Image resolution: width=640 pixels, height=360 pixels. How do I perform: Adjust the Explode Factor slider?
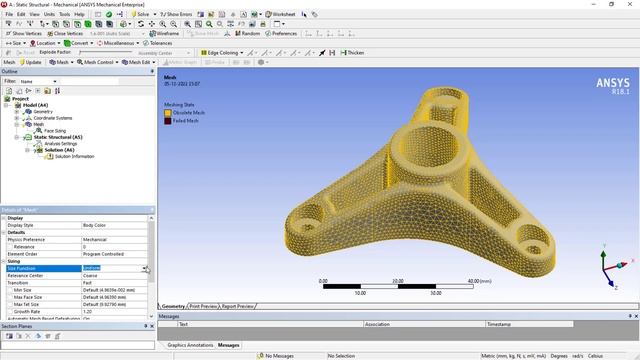[x=106, y=53]
